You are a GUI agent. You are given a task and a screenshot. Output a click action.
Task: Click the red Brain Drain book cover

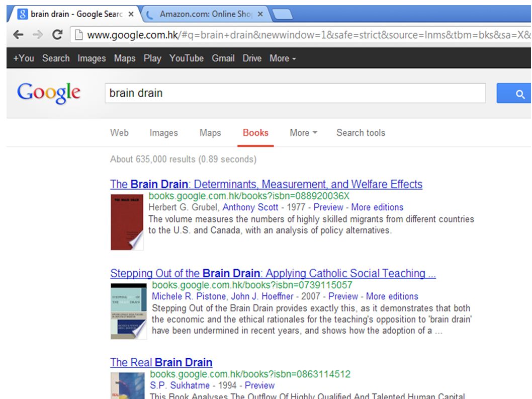pos(127,222)
